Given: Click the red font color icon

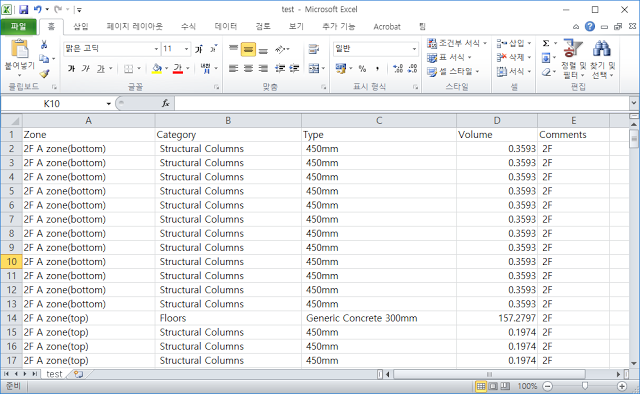Looking at the screenshot, I should click(178, 69).
